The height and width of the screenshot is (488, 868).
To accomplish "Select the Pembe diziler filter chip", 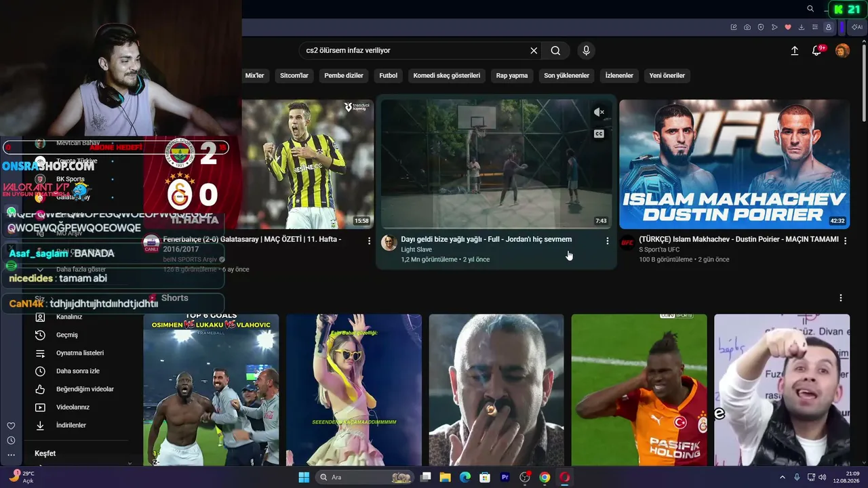I will tap(344, 75).
